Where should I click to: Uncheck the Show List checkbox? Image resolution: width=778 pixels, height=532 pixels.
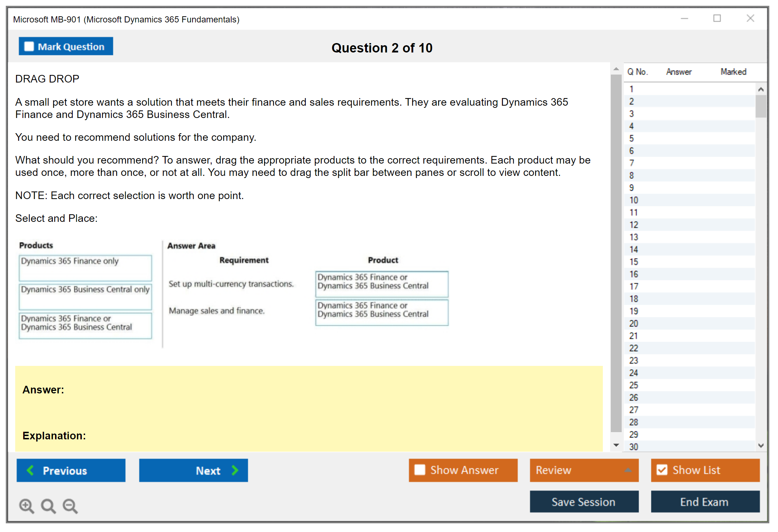click(662, 470)
